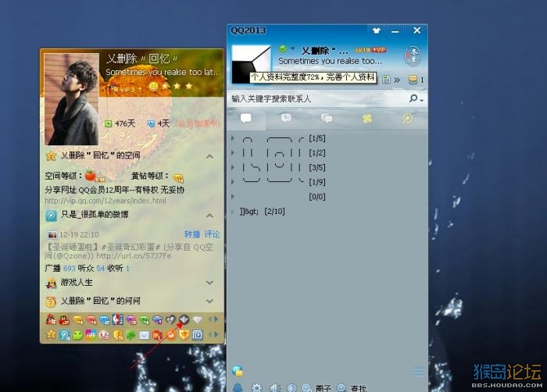Screen dimensions: 547x392
Task: Click the red VIP badge
Action: click(x=378, y=50)
